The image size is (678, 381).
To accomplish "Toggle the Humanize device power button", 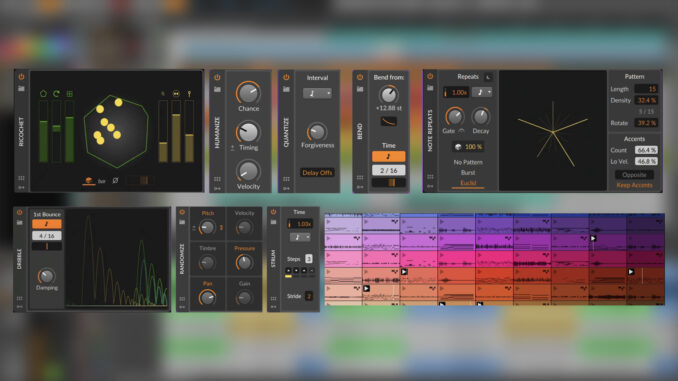I will click(217, 77).
